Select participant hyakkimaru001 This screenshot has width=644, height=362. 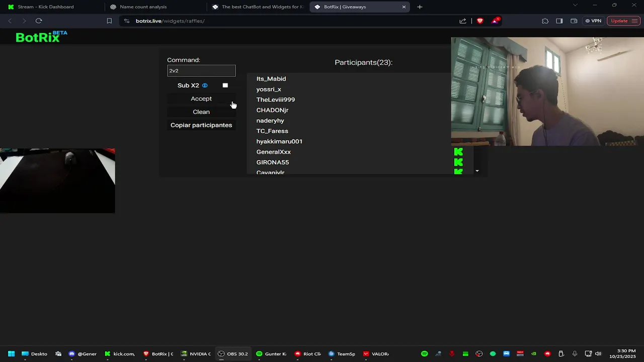(279, 141)
